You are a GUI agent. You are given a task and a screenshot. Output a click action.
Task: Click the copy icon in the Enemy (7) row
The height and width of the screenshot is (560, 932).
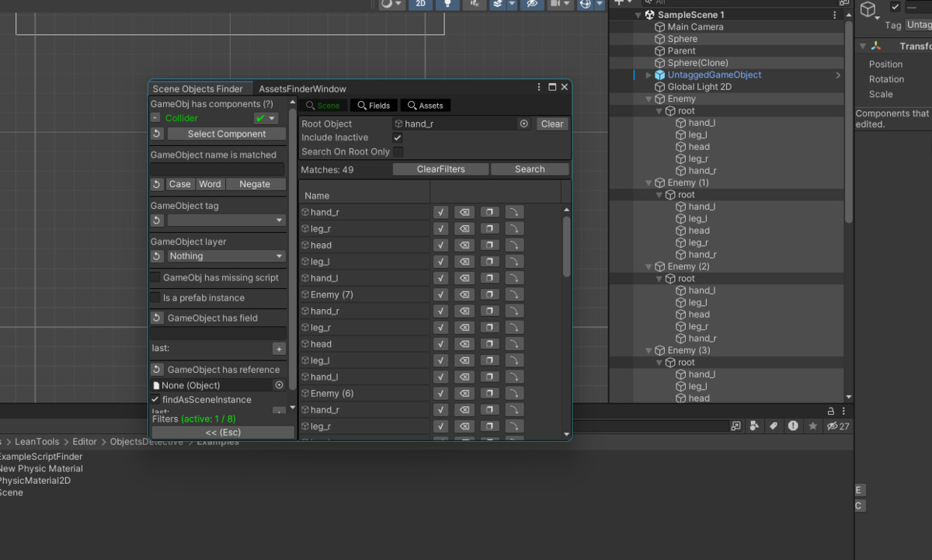coord(489,294)
